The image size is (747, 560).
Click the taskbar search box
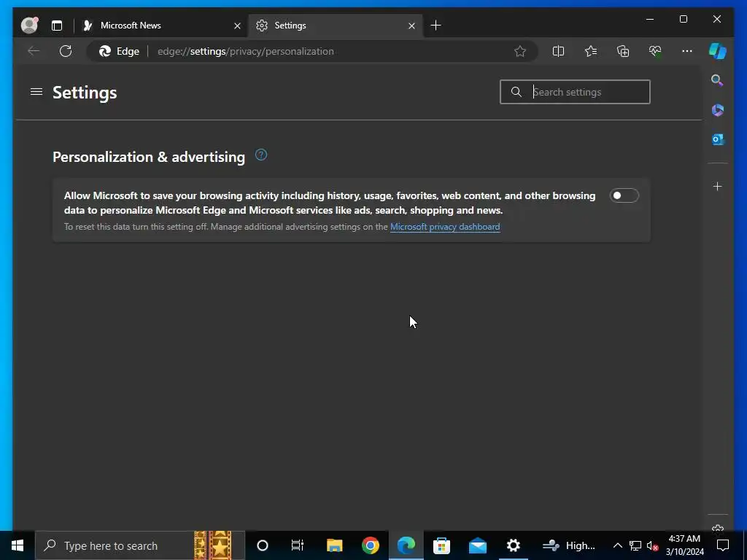point(140,545)
